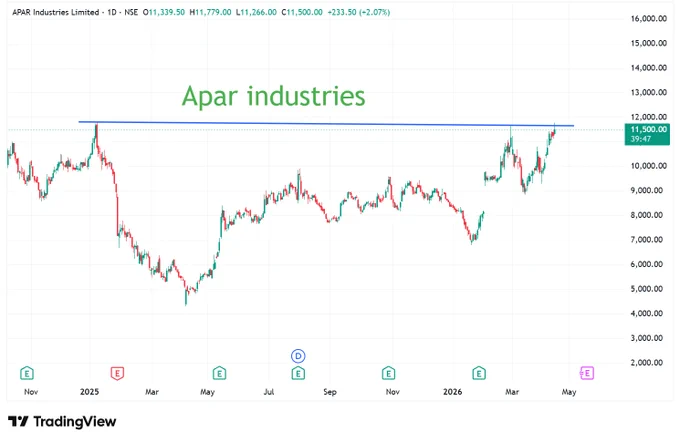Click the APAR Industries Limited symbol title
The height and width of the screenshot is (442, 680).
click(56, 12)
